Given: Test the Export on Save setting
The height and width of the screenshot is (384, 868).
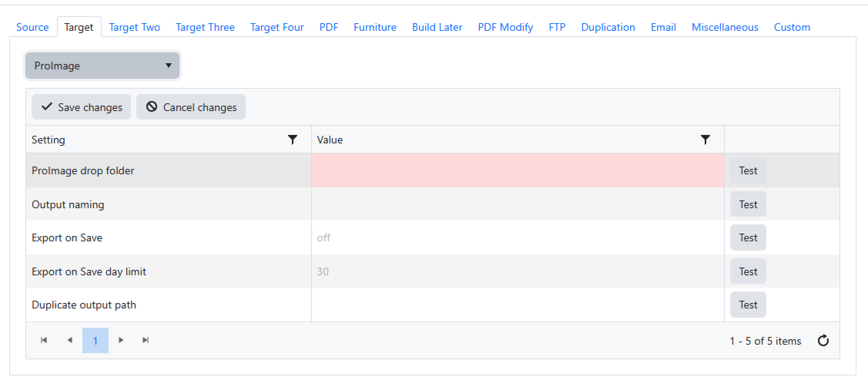Looking at the screenshot, I should 748,237.
